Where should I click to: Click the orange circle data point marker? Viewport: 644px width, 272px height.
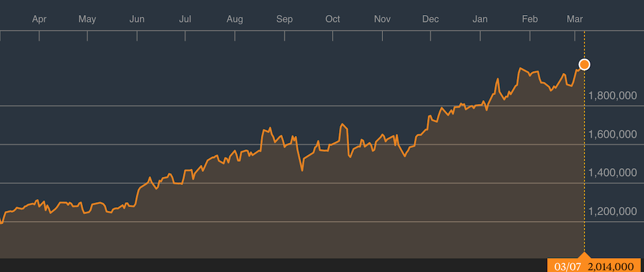pyautogui.click(x=584, y=64)
